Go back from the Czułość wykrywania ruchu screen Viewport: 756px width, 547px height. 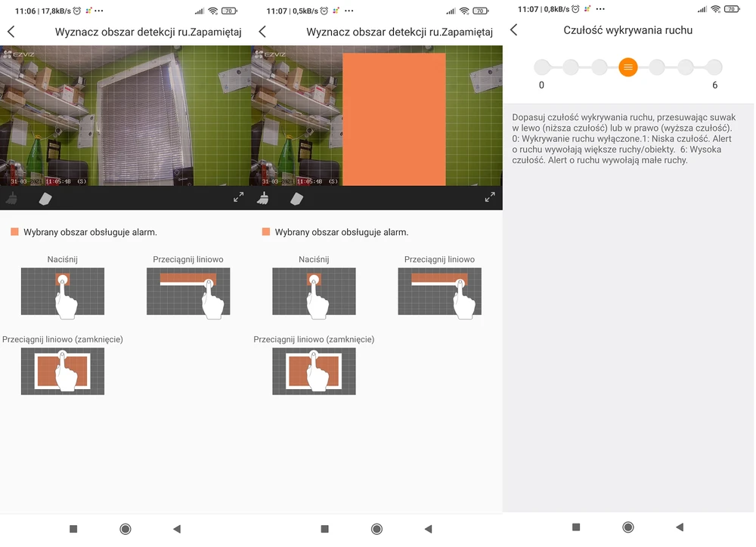[x=514, y=29]
